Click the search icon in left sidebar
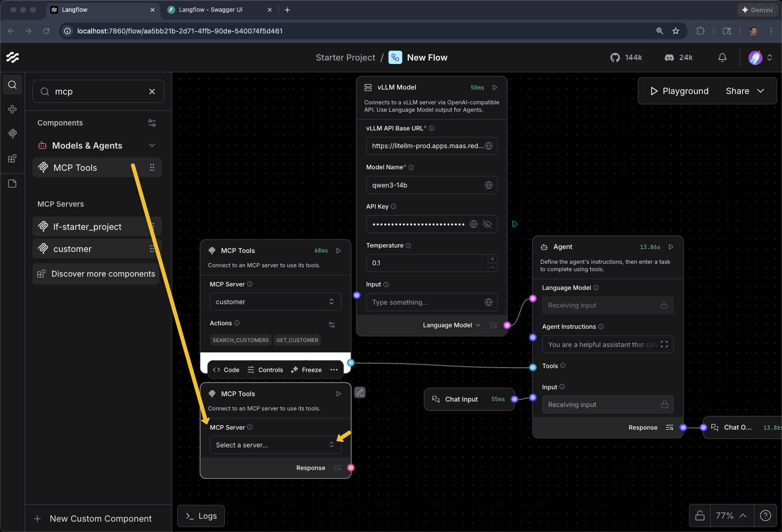 coord(12,85)
